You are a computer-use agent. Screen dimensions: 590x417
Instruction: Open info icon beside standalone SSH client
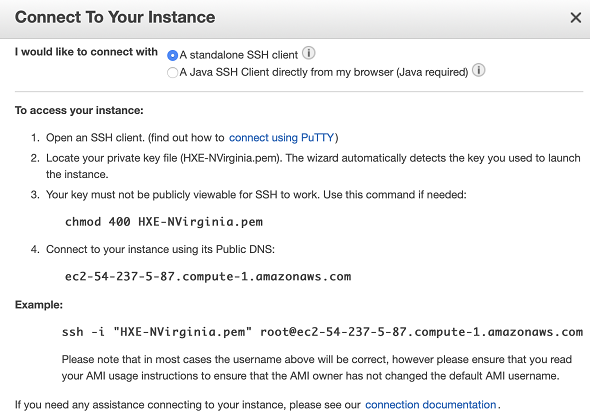point(309,53)
